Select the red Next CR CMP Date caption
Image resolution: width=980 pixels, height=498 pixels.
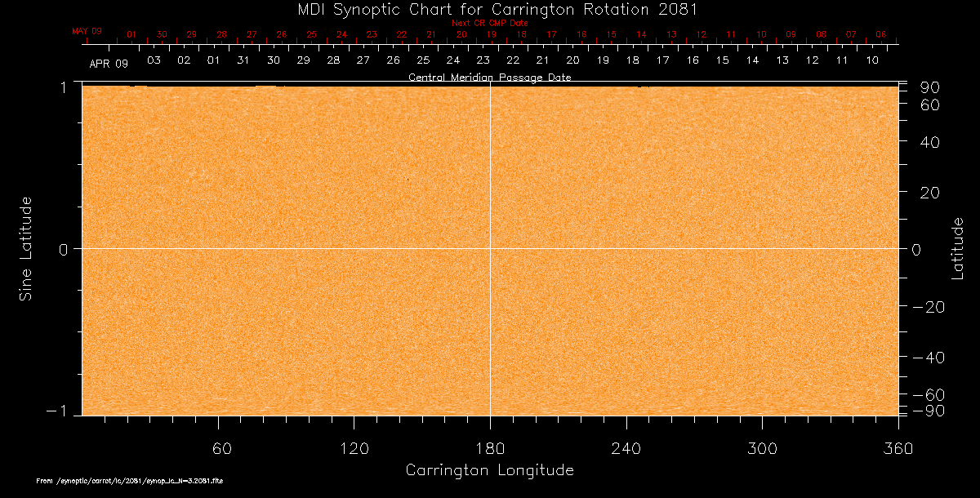pyautogui.click(x=489, y=23)
